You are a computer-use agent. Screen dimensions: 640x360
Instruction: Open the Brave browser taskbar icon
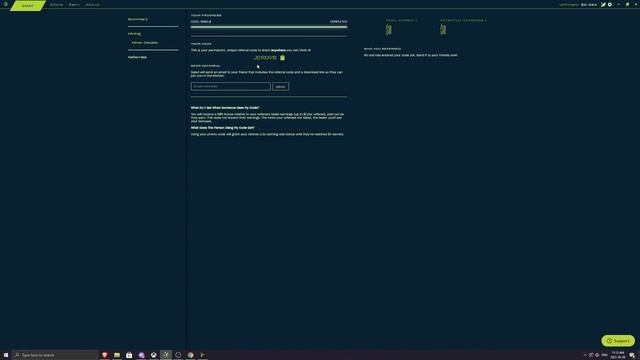pos(104,355)
